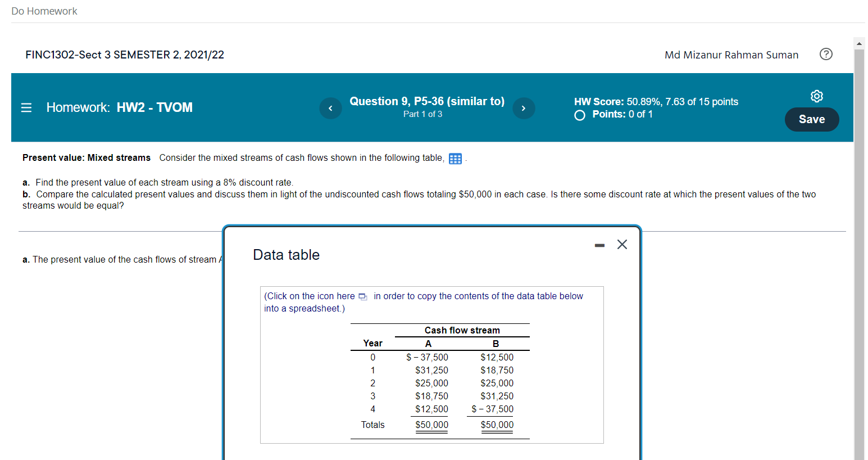Go back to the previous question with the left arrow

click(330, 108)
